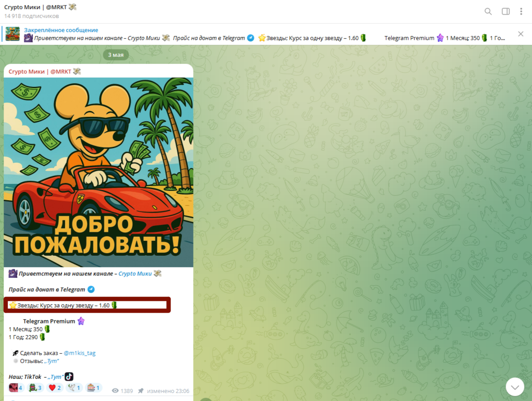Click the pin icon next to 'изменено 23:06'

(x=141, y=391)
